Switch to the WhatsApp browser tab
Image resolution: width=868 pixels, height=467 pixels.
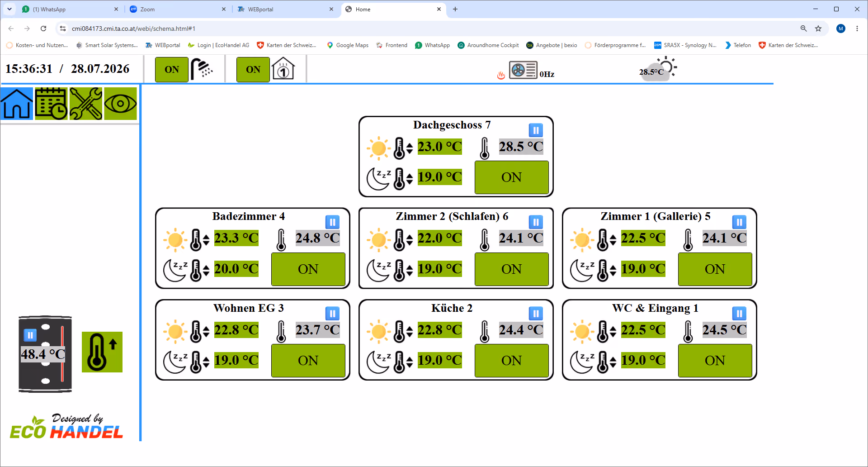tap(70, 9)
